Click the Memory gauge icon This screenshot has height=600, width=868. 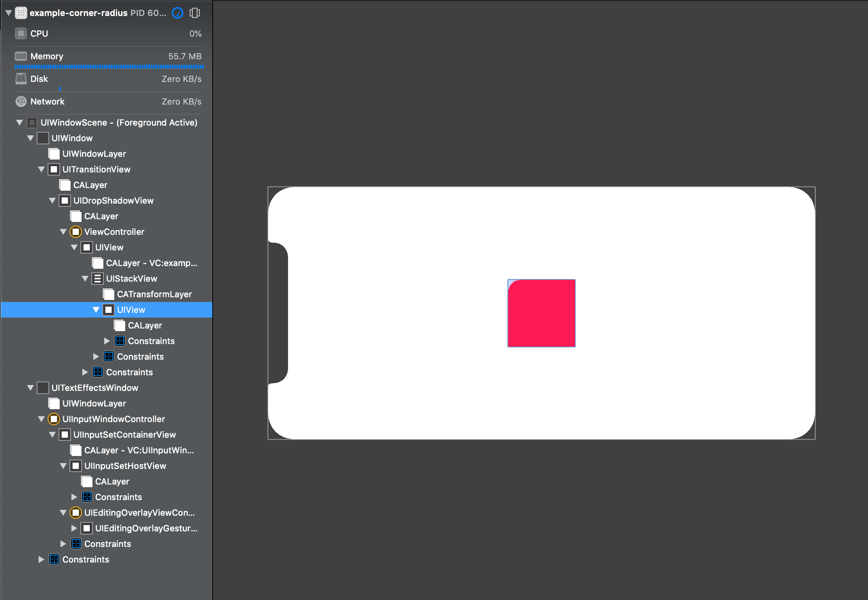(x=21, y=56)
